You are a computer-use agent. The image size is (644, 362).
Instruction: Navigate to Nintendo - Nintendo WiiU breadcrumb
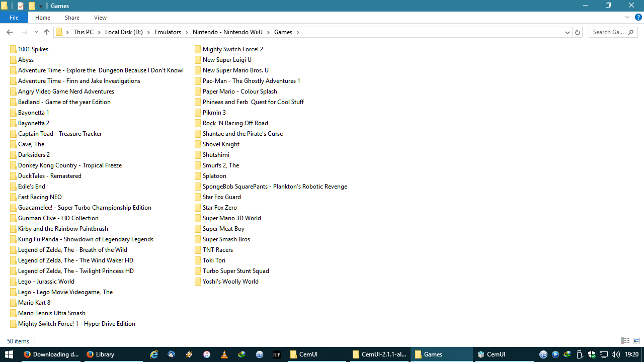click(227, 32)
